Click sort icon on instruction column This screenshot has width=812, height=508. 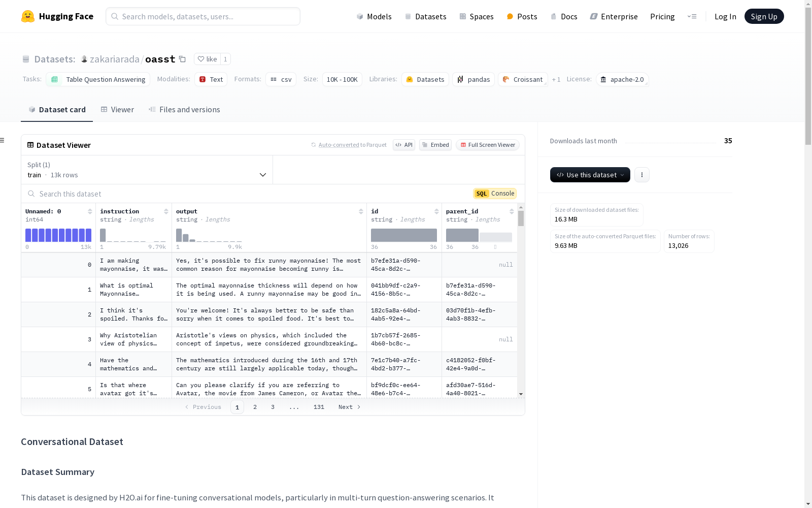point(166,211)
